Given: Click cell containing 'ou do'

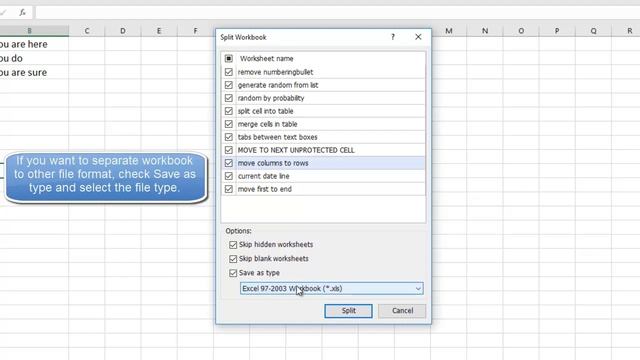Looking at the screenshot, I should pos(34,58).
